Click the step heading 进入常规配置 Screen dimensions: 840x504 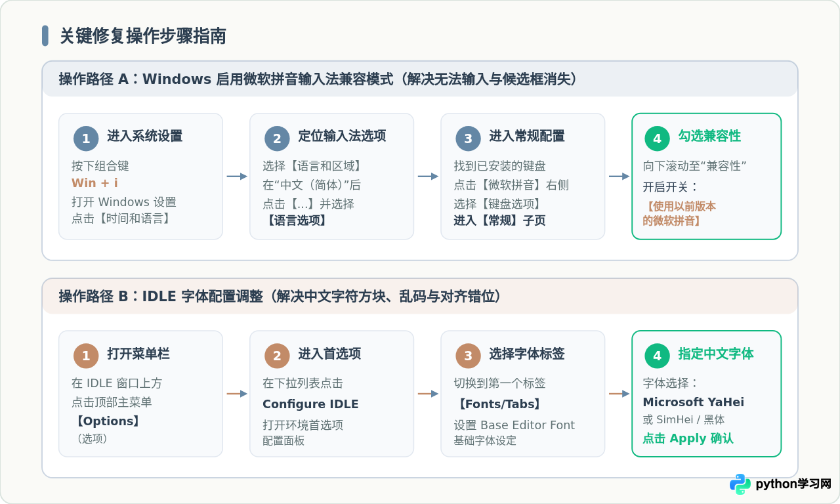(527, 136)
